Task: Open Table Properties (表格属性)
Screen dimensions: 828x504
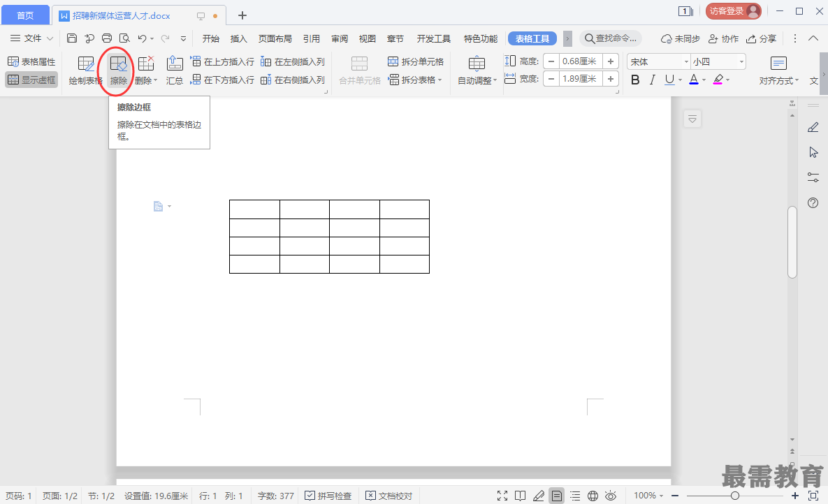Action: click(x=31, y=61)
